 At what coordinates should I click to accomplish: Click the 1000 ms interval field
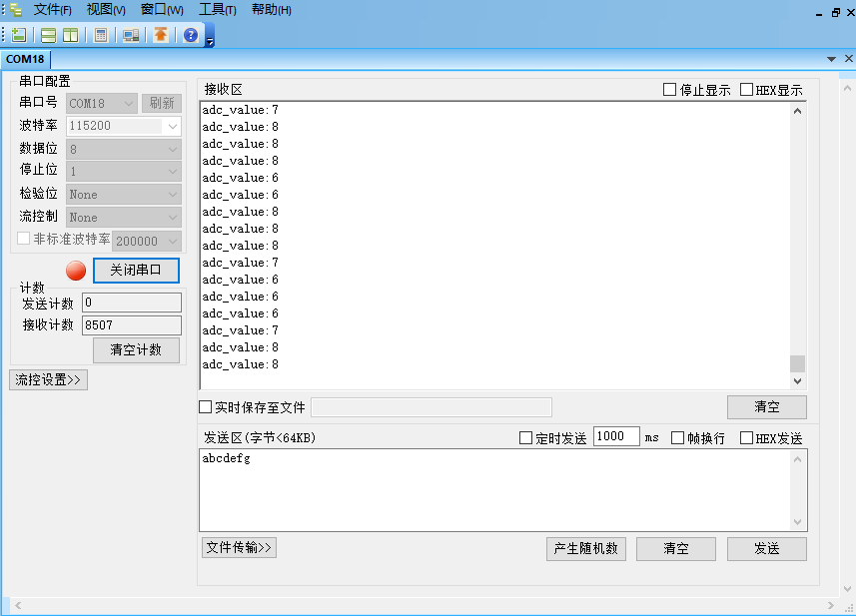pyautogui.click(x=616, y=436)
